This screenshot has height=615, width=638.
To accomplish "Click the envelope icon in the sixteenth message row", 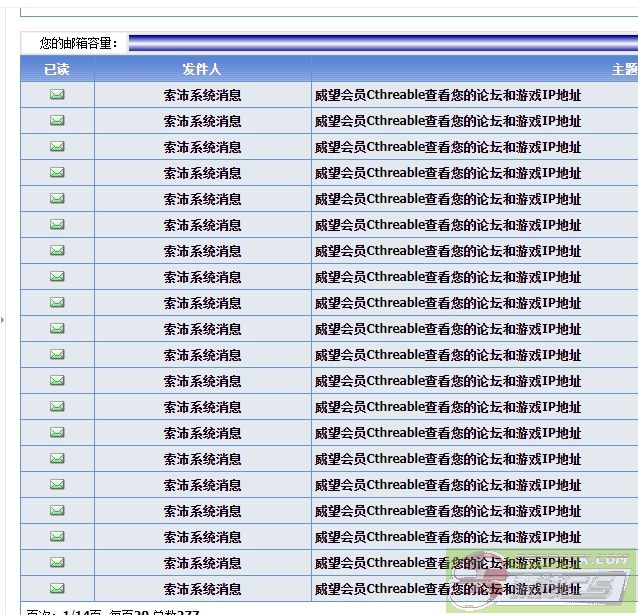I will [57, 484].
